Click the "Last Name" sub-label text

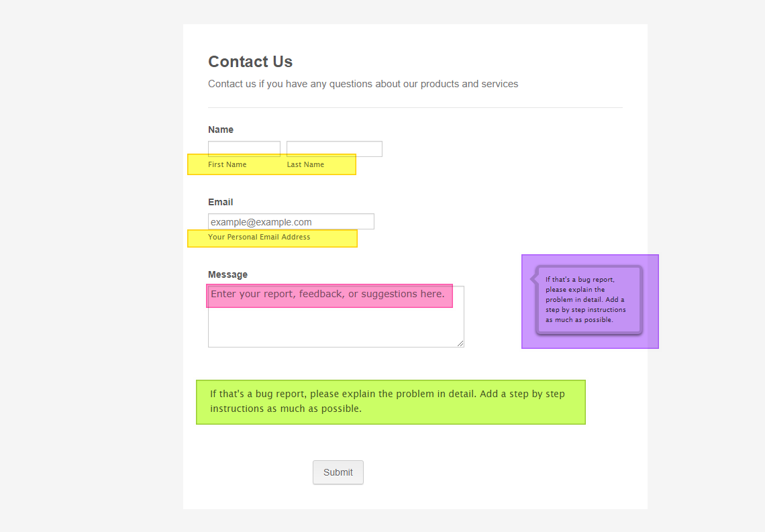click(x=305, y=164)
